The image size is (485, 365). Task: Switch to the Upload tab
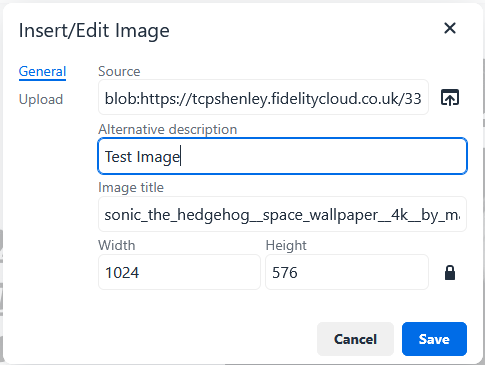tap(41, 99)
